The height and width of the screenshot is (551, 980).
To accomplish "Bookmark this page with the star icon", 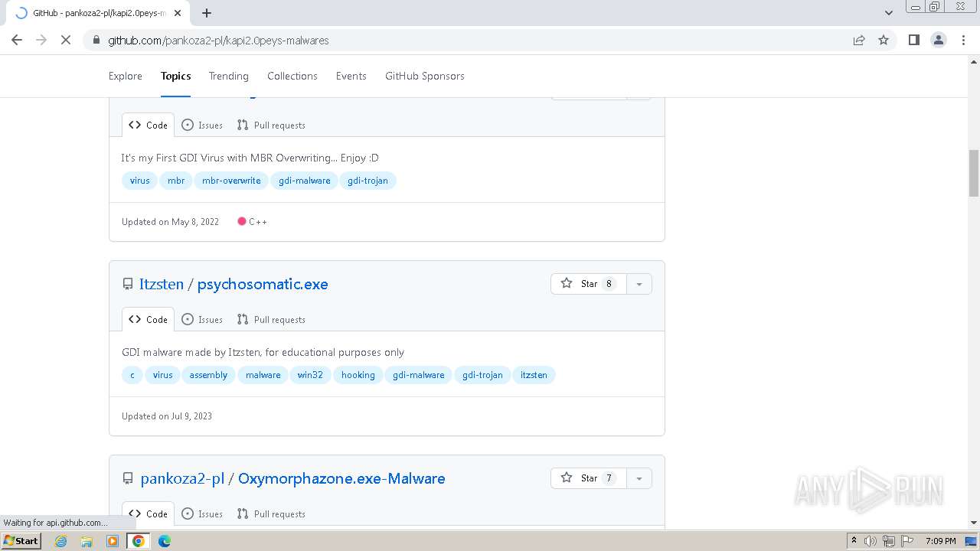I will (x=884, y=40).
